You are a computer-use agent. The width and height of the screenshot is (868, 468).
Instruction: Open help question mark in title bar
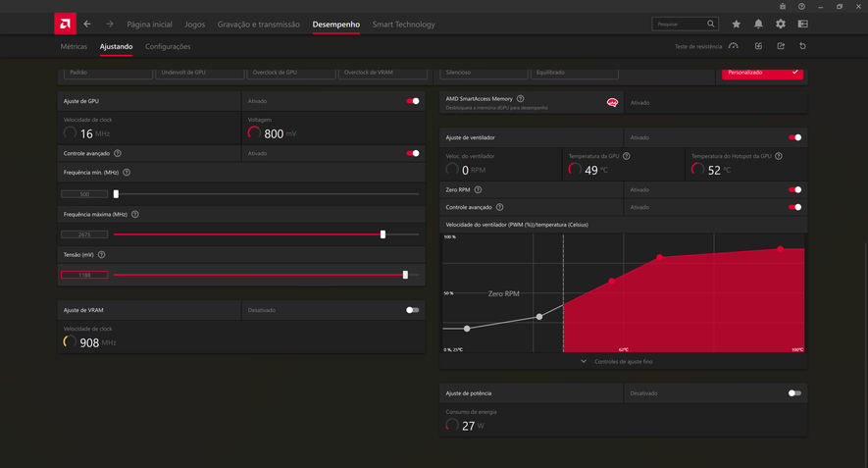801,7
